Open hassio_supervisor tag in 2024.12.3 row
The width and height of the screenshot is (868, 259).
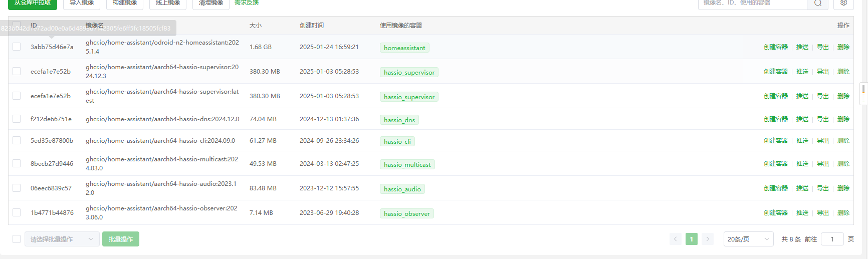pos(409,72)
